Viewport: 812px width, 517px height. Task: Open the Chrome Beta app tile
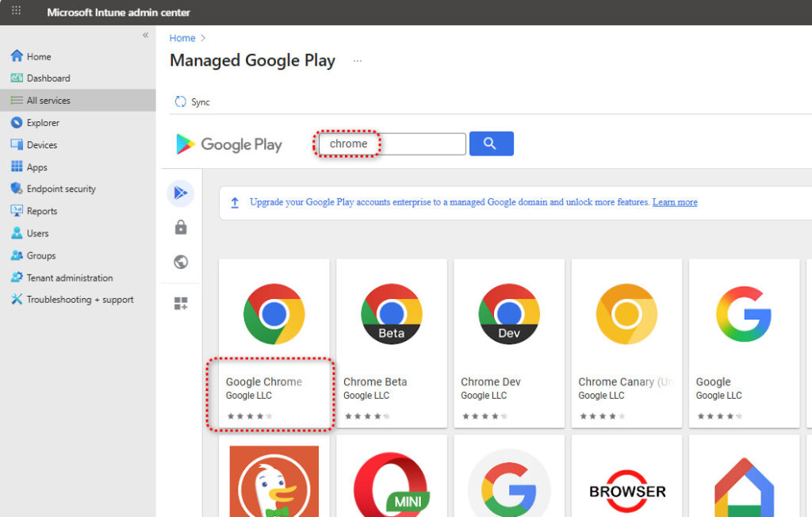coord(391,343)
